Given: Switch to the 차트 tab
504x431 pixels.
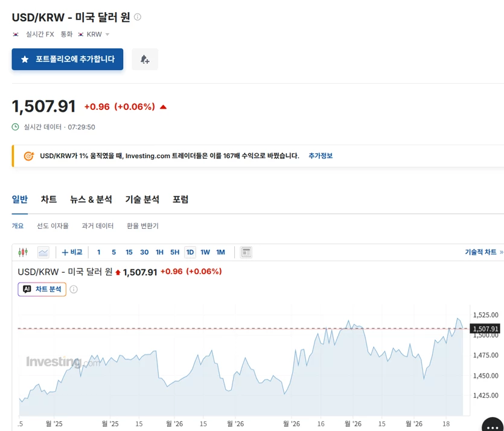Looking at the screenshot, I should pos(49,199).
